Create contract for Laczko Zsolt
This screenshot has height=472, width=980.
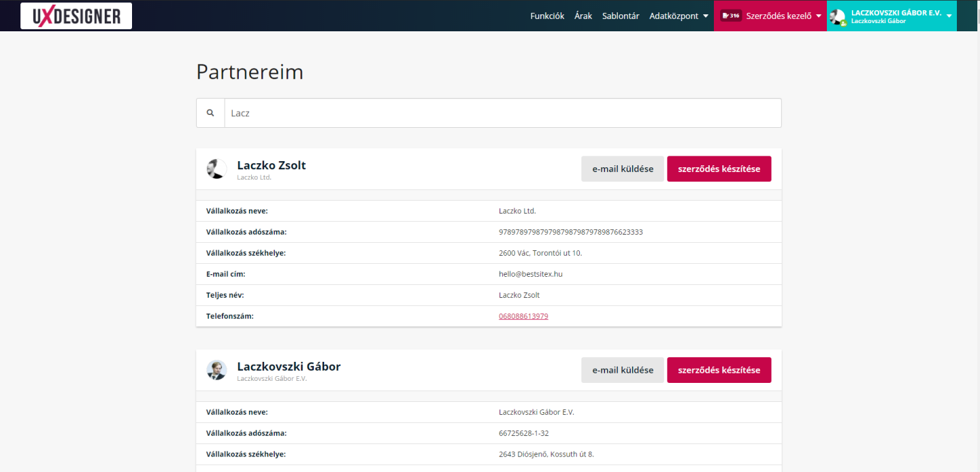719,169
